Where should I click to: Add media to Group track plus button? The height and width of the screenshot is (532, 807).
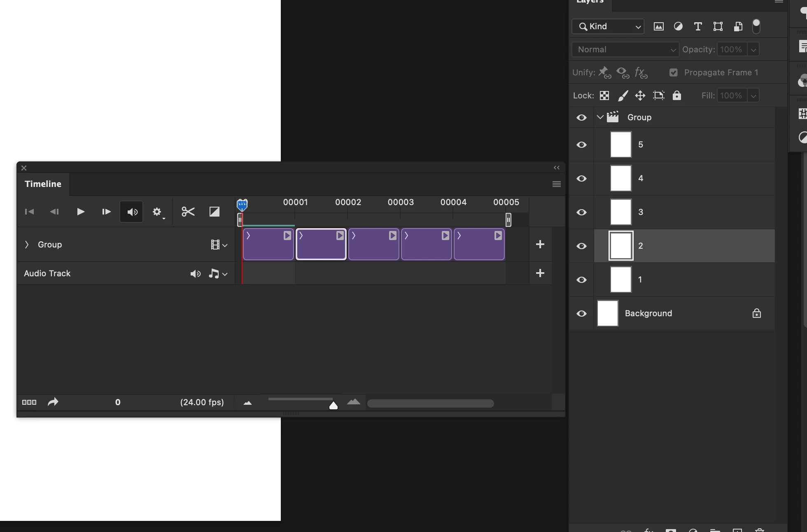point(540,245)
